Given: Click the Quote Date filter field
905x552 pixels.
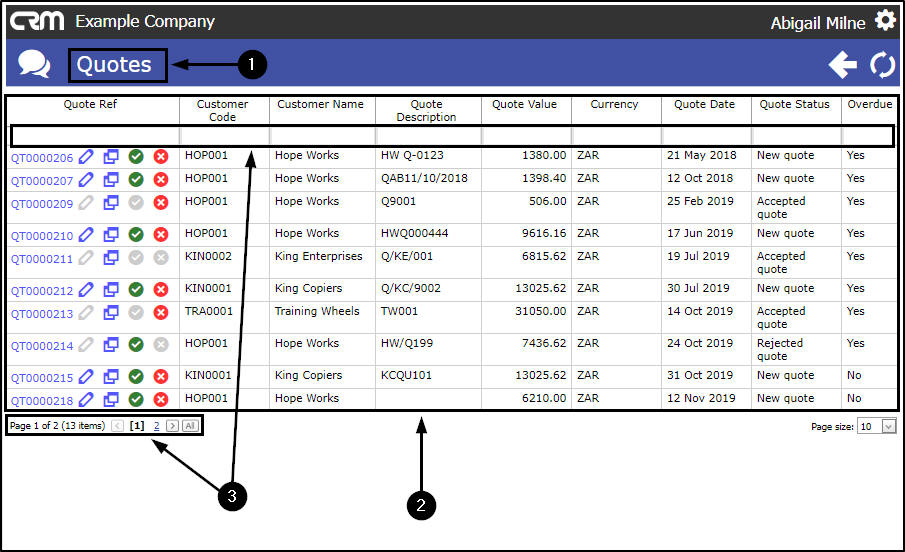Looking at the screenshot, I should click(x=706, y=136).
